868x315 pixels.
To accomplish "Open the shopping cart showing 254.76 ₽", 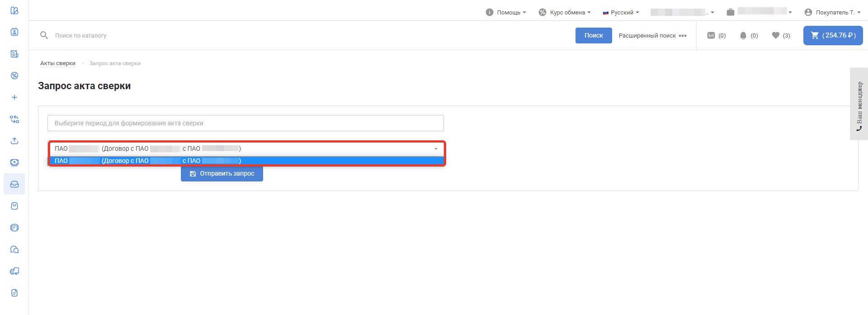I will point(833,35).
